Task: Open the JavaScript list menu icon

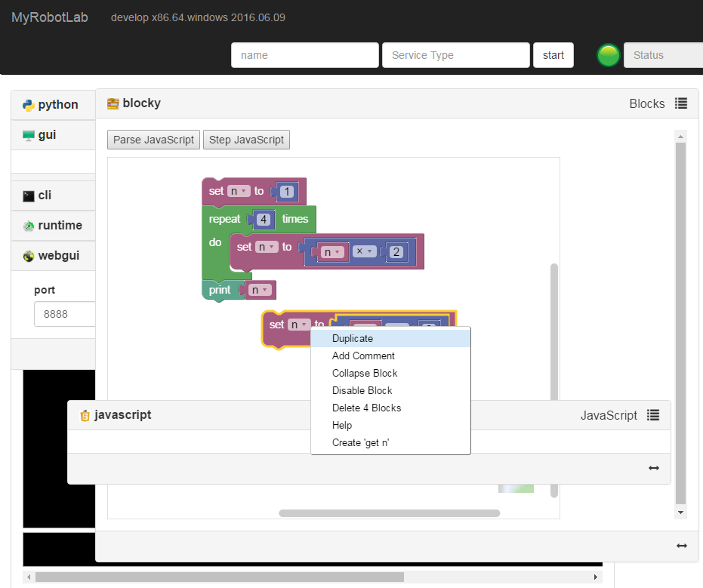Action: (652, 415)
